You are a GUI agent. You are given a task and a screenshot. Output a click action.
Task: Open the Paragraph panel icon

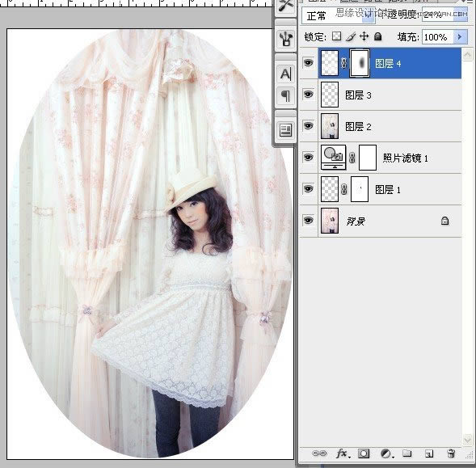coord(285,96)
